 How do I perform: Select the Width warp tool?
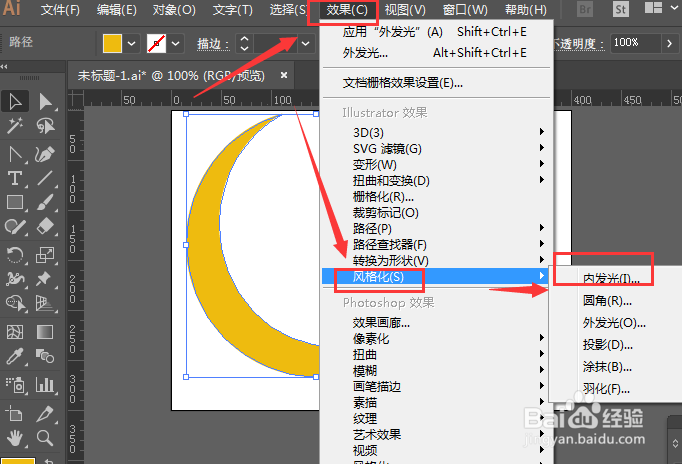pos(15,279)
